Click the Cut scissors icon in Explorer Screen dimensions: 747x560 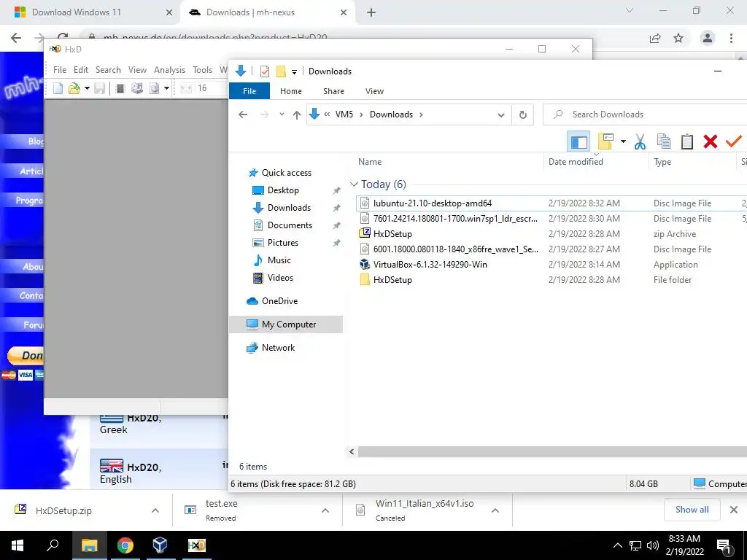[x=640, y=141]
